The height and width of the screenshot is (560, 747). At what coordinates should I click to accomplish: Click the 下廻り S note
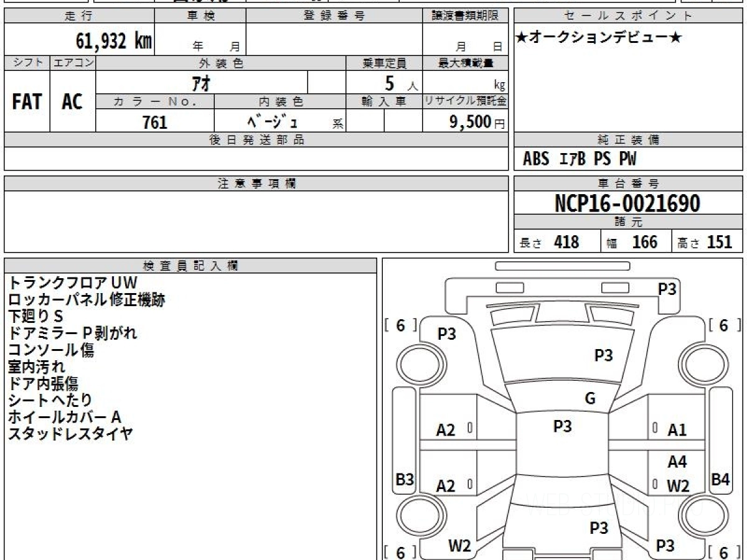click(x=35, y=317)
